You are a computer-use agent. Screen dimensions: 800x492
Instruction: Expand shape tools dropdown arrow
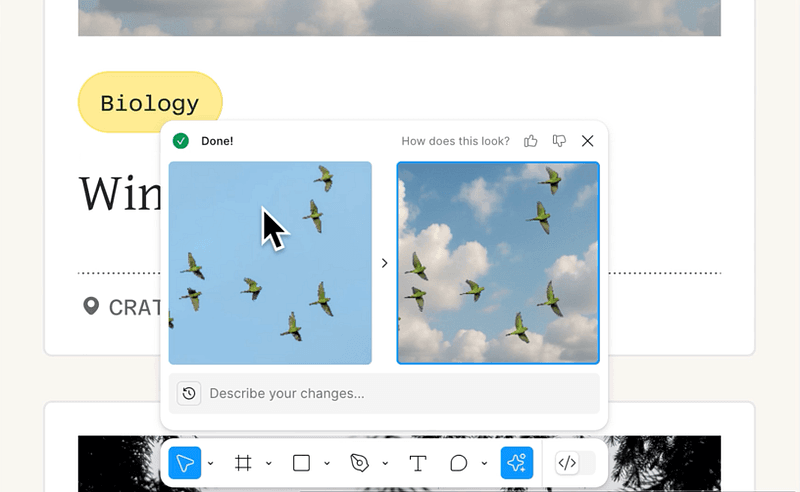327,463
